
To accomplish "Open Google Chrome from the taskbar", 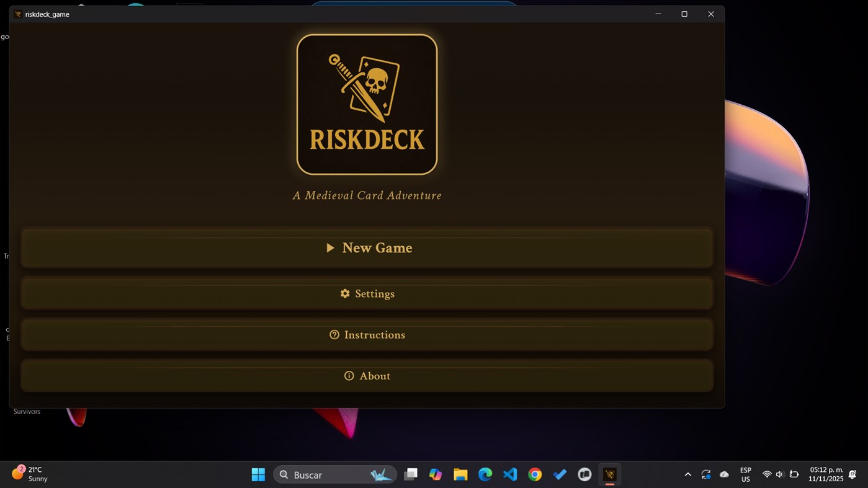I will (x=534, y=474).
